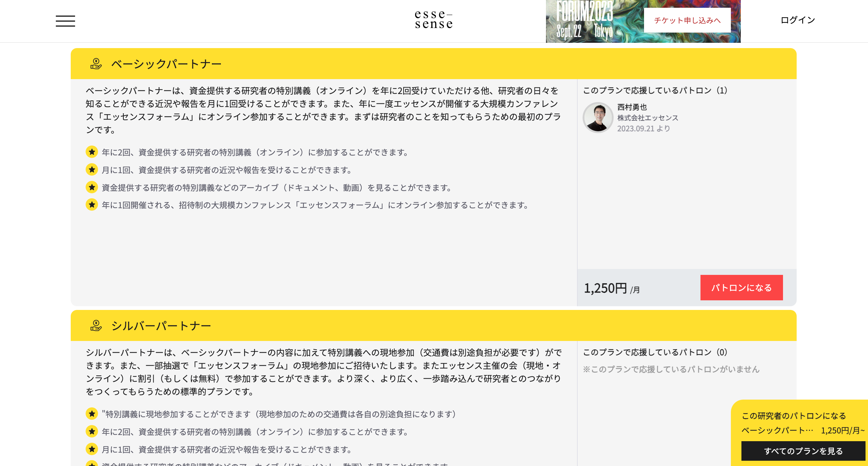Screen dimensions: 868x466
Task: Select the star icon beside the online special-lecture benefit
Action: [92, 152]
